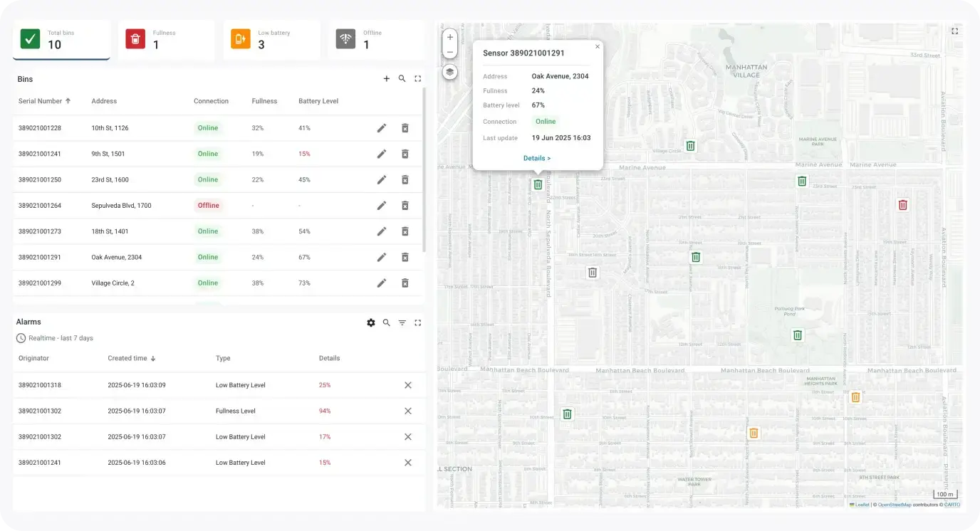980x531 pixels.
Task: Edit bin 389021001228 with pencil icon
Action: tap(382, 128)
